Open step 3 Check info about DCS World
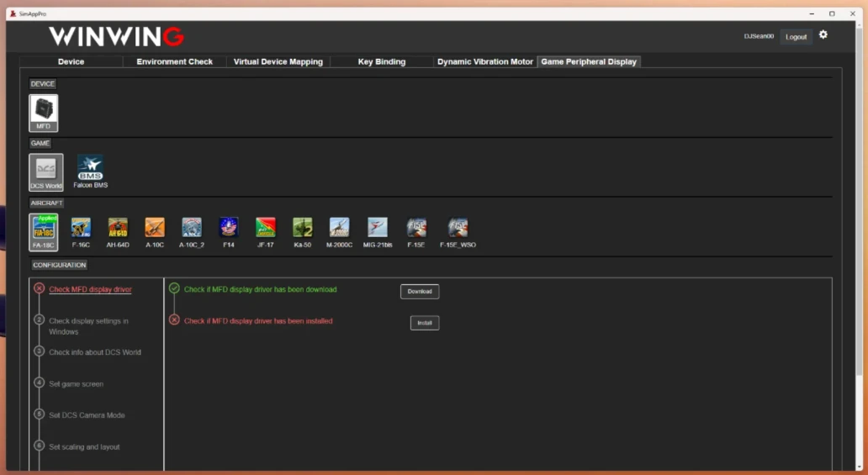868x475 pixels. click(x=95, y=352)
